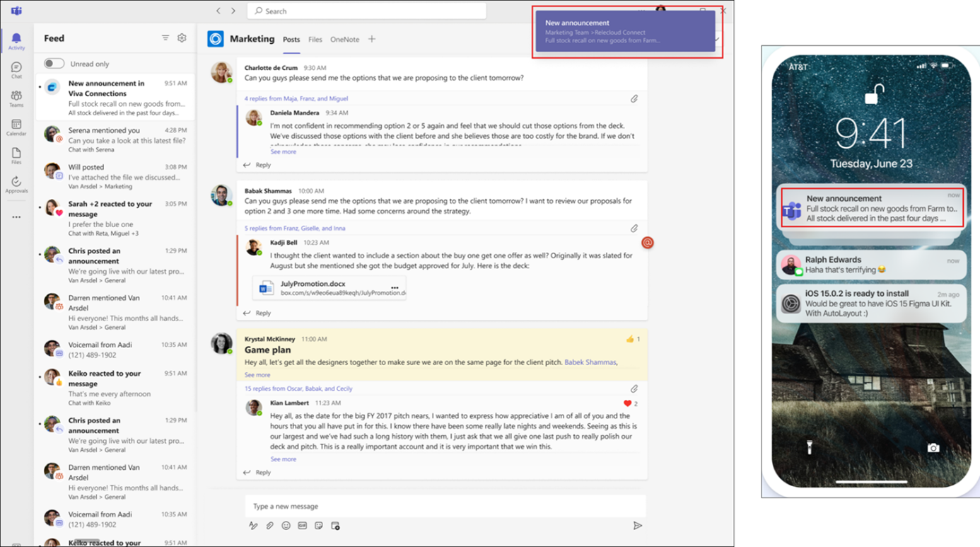Open more apps ellipsis in left rail

pyautogui.click(x=16, y=217)
